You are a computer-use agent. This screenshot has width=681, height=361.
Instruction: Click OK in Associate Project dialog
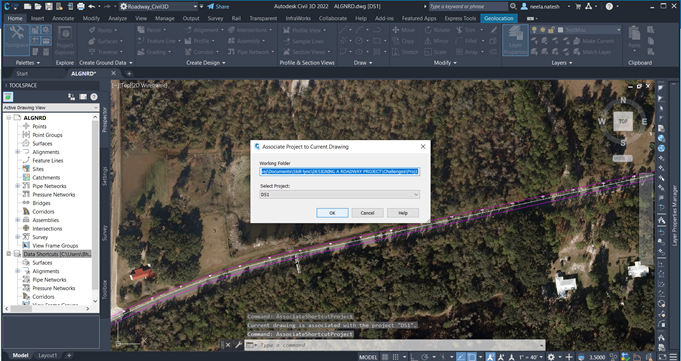pyautogui.click(x=332, y=213)
